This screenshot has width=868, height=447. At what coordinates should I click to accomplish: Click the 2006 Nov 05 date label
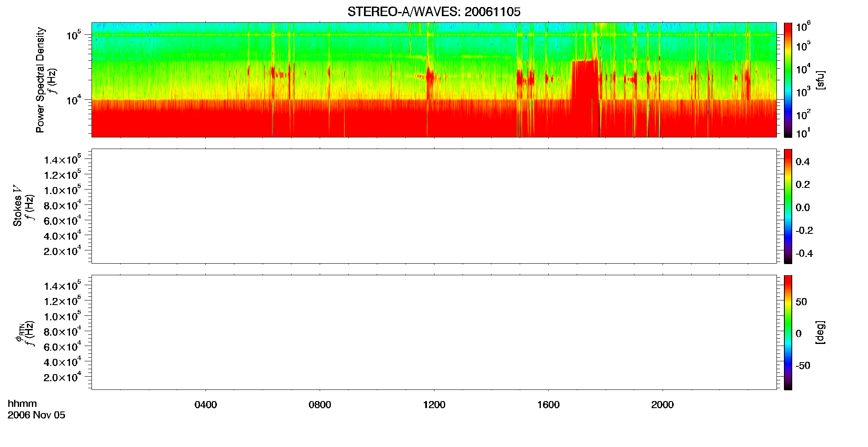coord(36,415)
